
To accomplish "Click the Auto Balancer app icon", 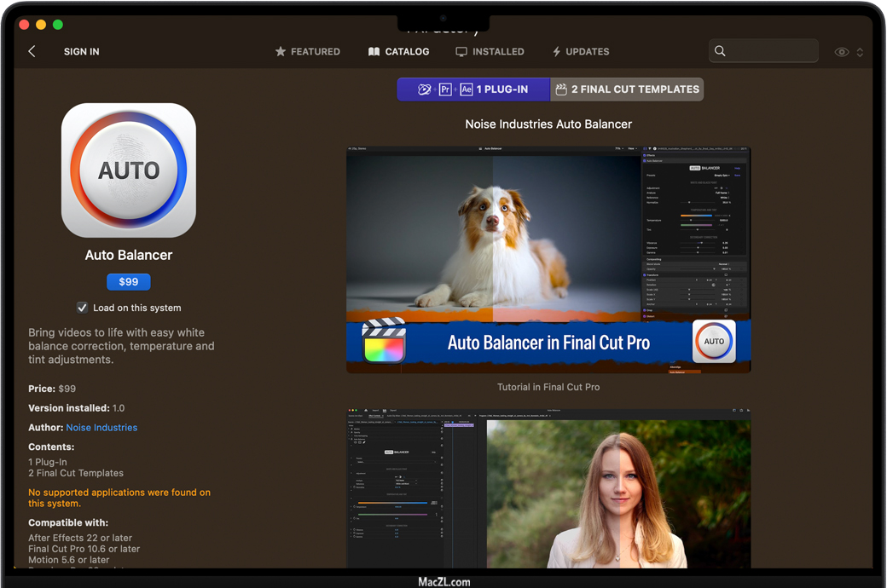I will click(129, 170).
